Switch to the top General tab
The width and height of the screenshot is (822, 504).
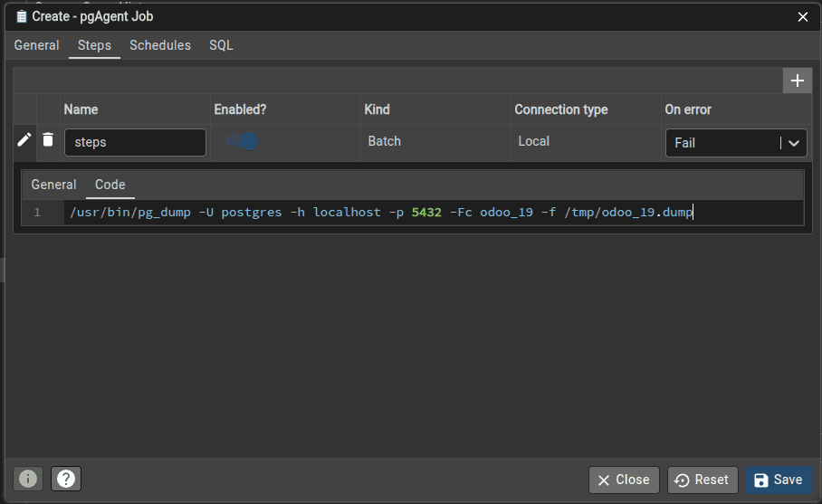[x=37, y=45]
